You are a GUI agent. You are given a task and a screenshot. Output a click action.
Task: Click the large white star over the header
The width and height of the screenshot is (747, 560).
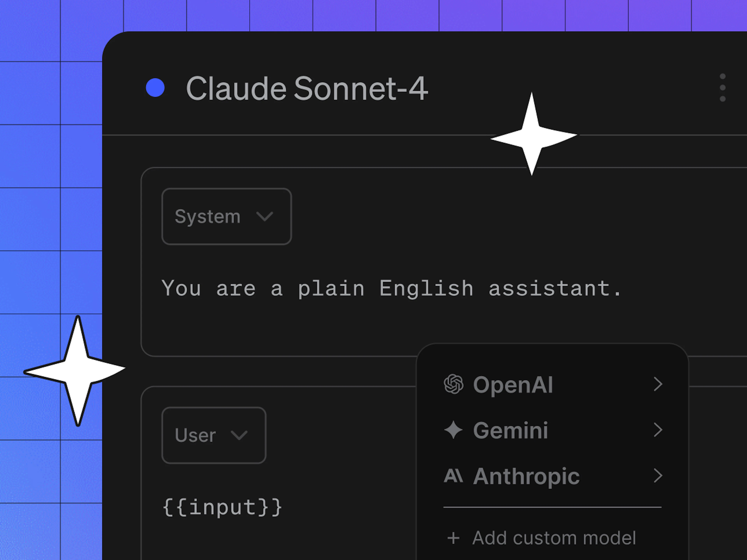point(533,134)
